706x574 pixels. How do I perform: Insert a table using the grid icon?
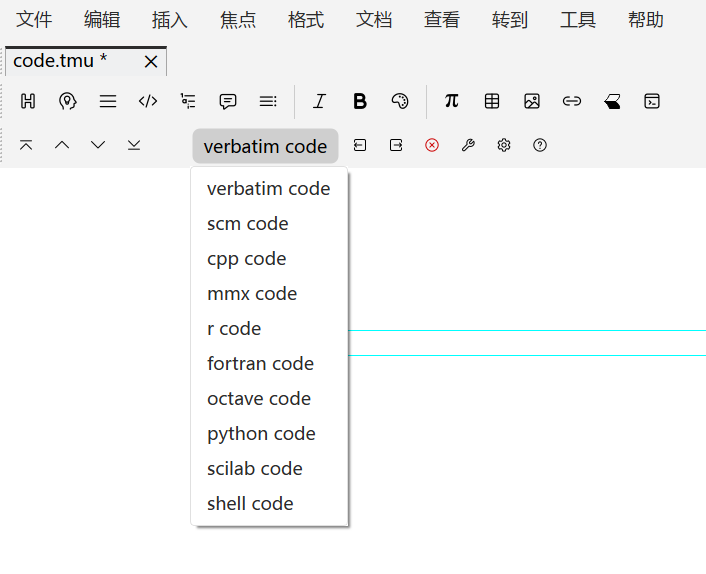(492, 101)
